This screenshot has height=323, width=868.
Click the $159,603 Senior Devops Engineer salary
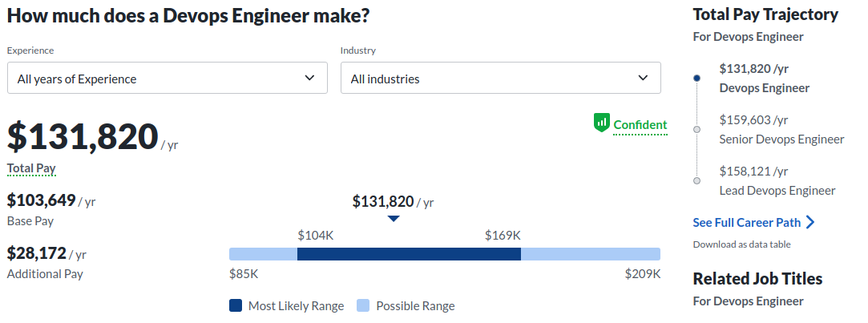click(753, 120)
